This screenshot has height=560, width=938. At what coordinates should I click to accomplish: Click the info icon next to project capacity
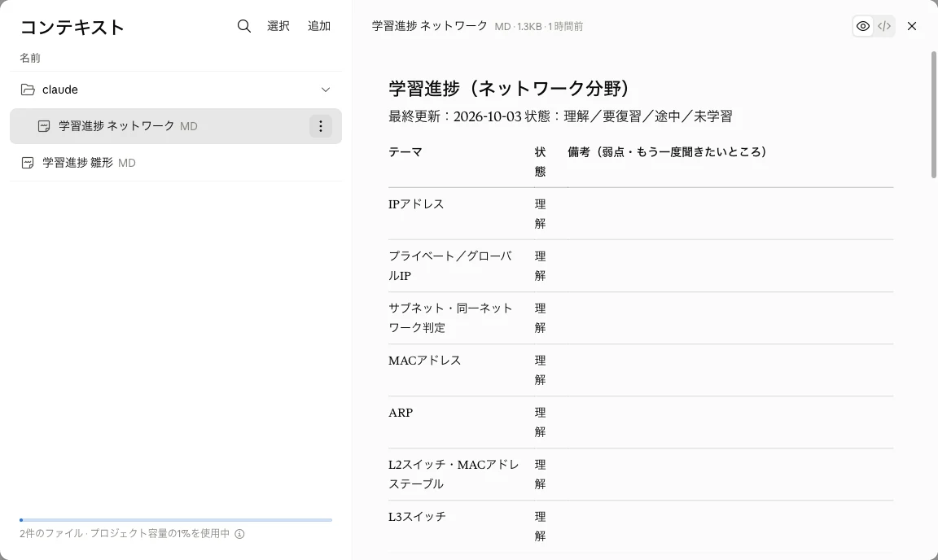(239, 534)
